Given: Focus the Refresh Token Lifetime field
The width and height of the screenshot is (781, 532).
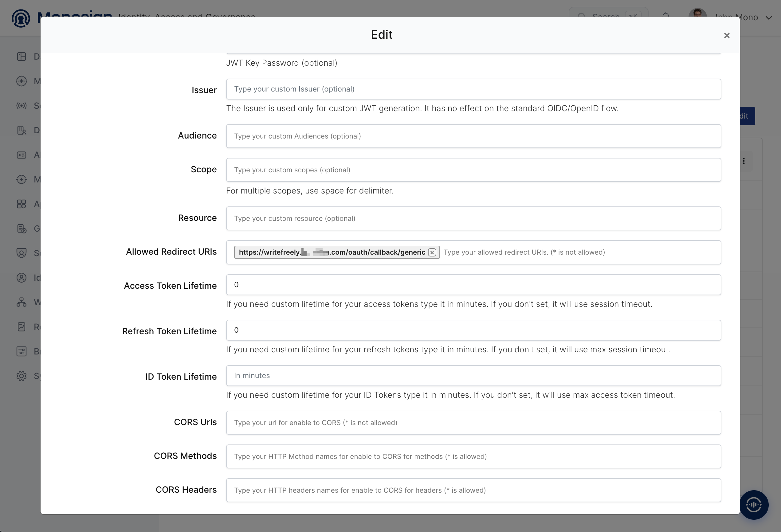Looking at the screenshot, I should click(x=473, y=330).
